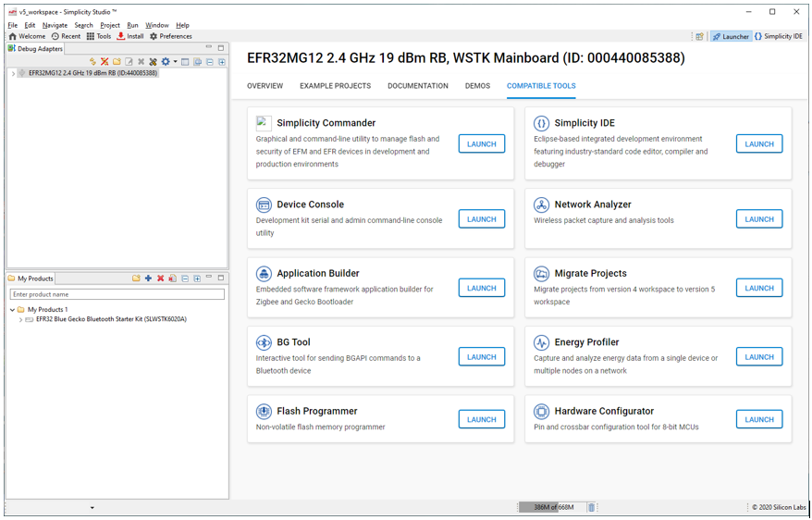Maximize the My Products panel
The height and width of the screenshot is (520, 812).
(221, 278)
